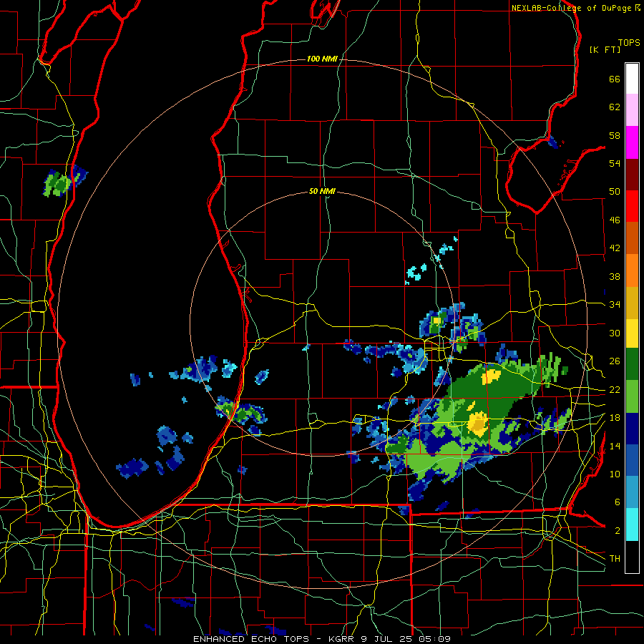Click the green echo cell in Wisconsin
The height and width of the screenshot is (644, 644).
click(58, 184)
